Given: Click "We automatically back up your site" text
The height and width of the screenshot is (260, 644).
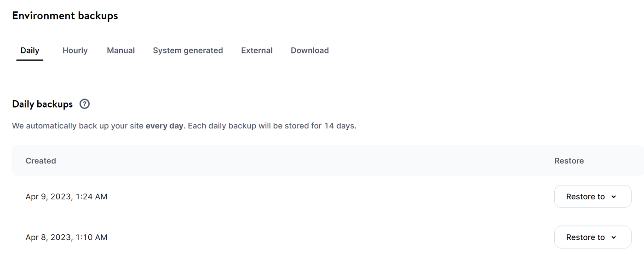Looking at the screenshot, I should pyautogui.click(x=78, y=126).
